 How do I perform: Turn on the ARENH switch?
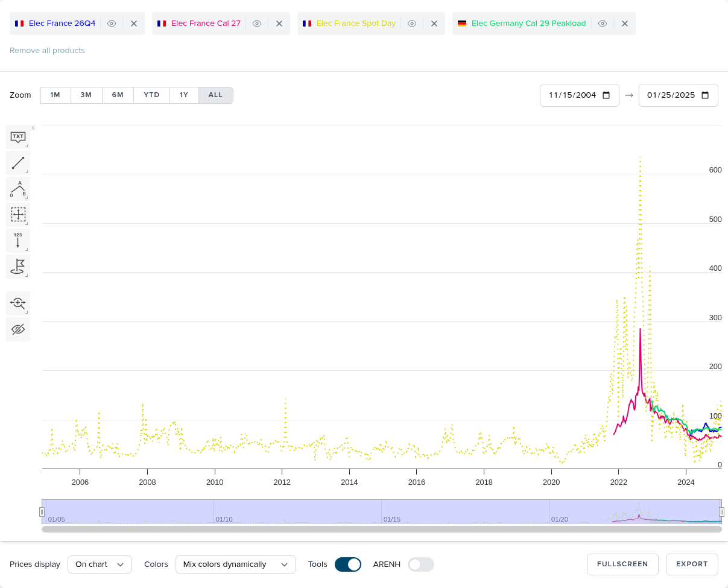420,564
